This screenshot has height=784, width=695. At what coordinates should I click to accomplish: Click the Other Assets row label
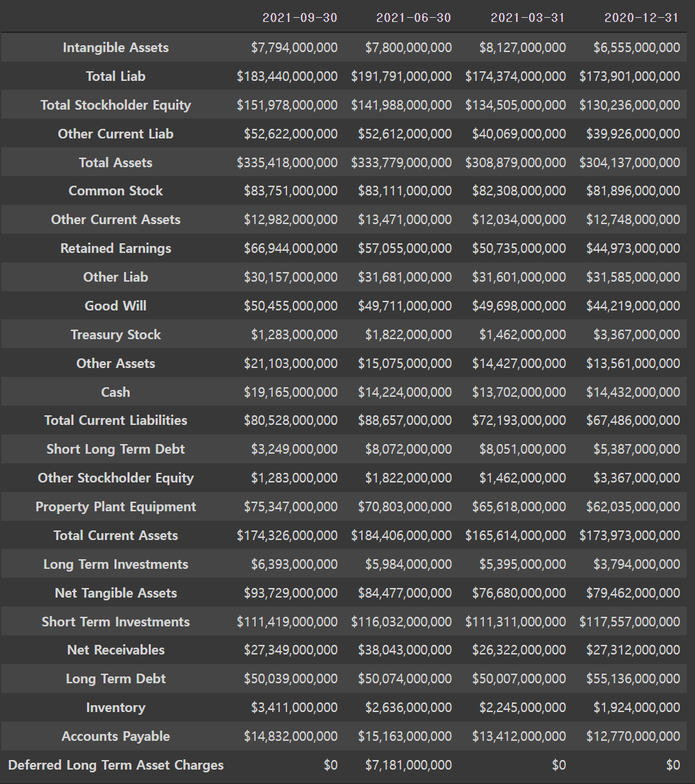116,363
